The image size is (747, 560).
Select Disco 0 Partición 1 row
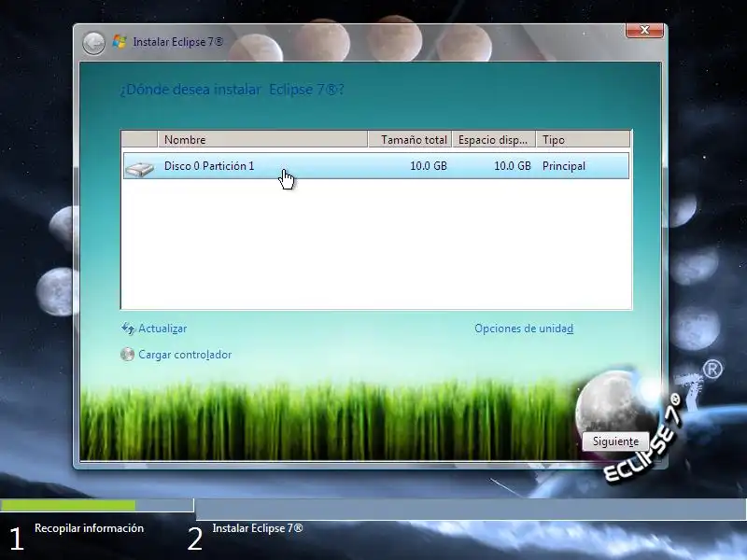(x=376, y=166)
